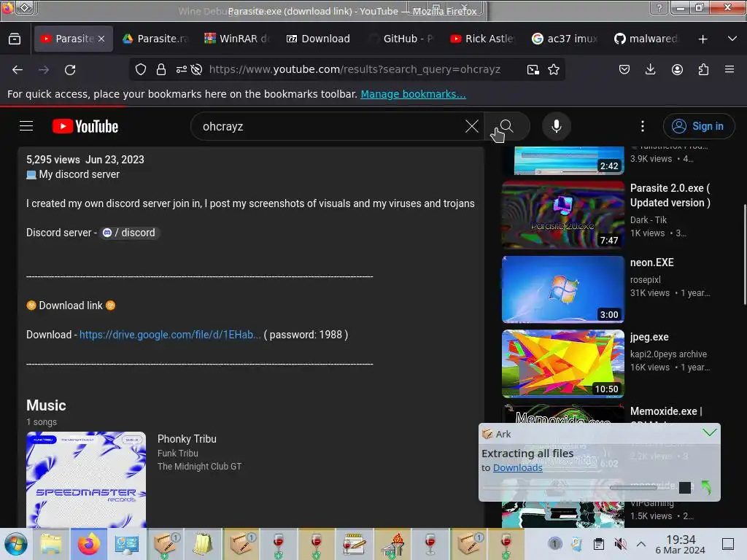747x560 pixels.
Task: Open neon.EXE video thumbnail
Action: point(562,289)
